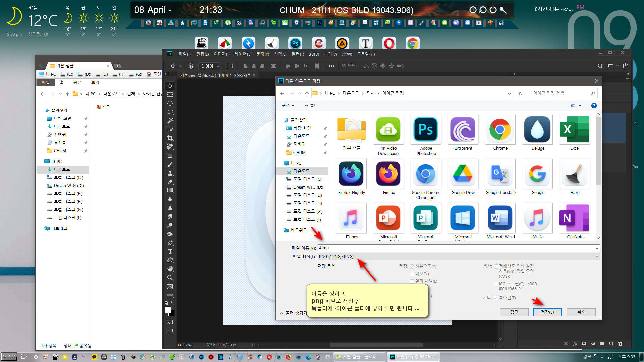Viewport: 644px width, 362px height.
Task: Click the Photoshop share icon
Action: point(626,66)
